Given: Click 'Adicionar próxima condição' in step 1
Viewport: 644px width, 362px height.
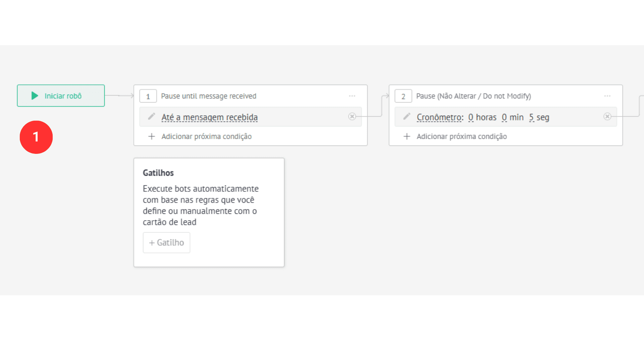Looking at the screenshot, I should tap(207, 136).
